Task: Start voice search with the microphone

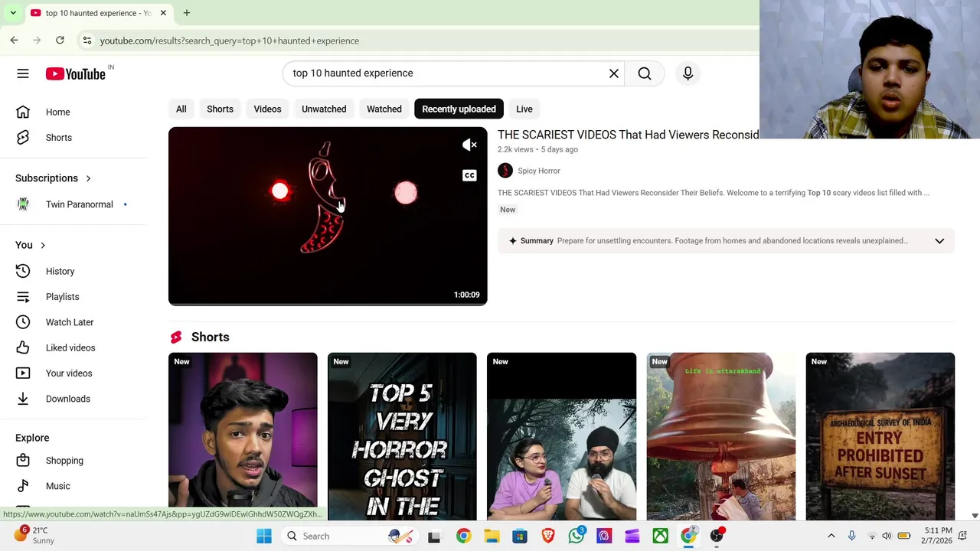Action: click(x=688, y=73)
